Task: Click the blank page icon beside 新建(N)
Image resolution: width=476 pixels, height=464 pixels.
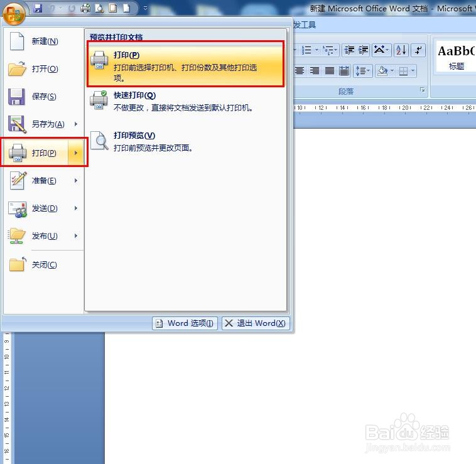Action: pyautogui.click(x=17, y=41)
